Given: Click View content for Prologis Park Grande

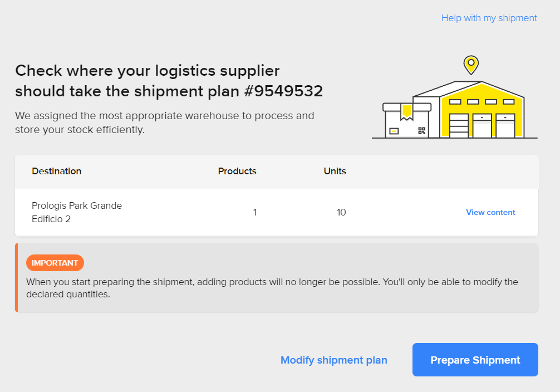Looking at the screenshot, I should pyautogui.click(x=490, y=212).
